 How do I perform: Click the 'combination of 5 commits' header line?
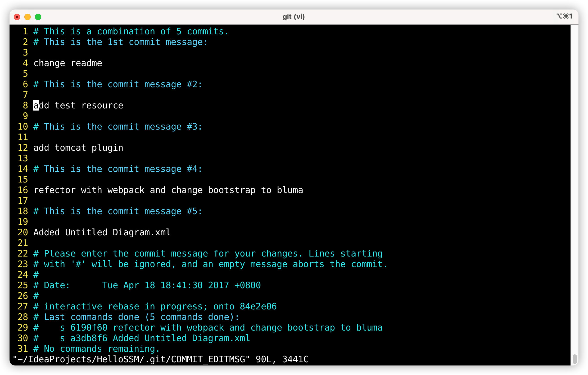tap(130, 31)
